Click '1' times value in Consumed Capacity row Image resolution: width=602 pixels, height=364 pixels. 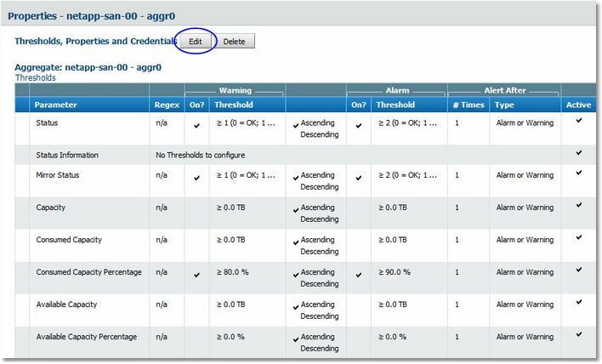point(457,240)
